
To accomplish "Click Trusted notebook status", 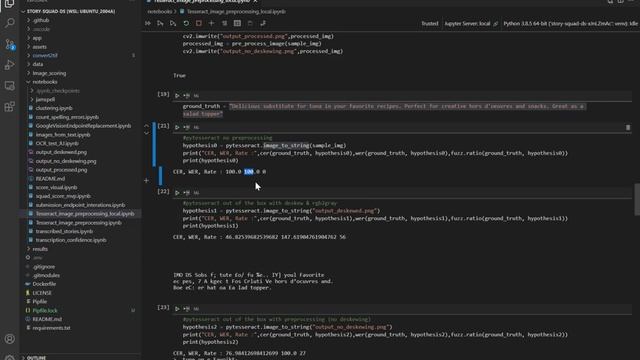I will 430,24.
